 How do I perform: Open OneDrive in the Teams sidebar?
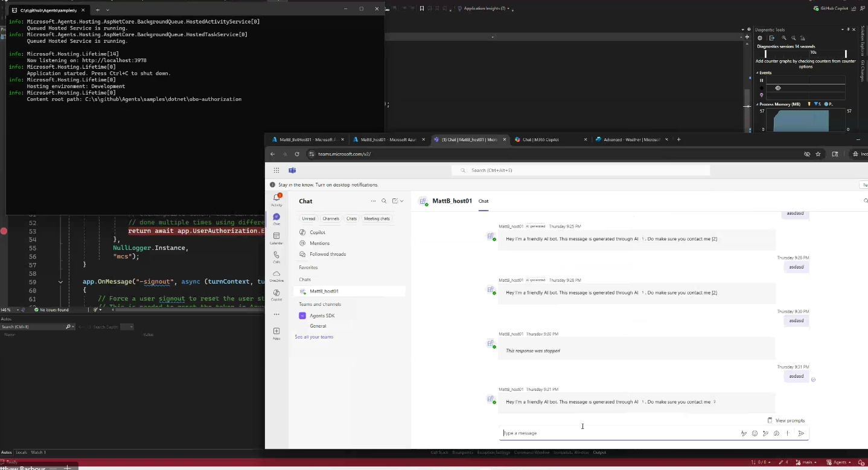(276, 276)
